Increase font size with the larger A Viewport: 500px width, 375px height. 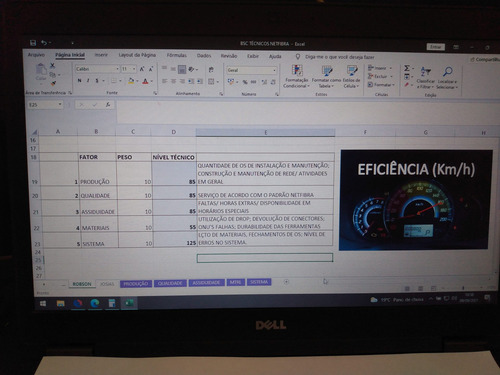click(x=142, y=69)
